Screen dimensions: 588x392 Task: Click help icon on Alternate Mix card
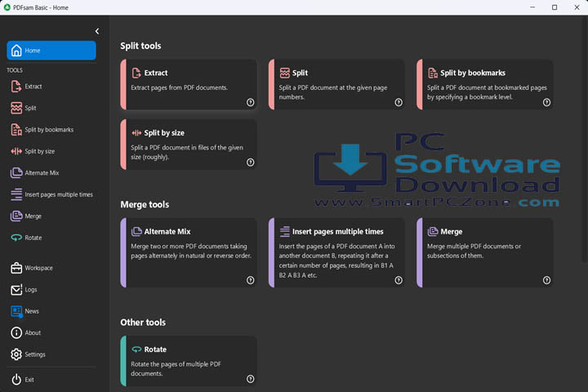[251, 280]
